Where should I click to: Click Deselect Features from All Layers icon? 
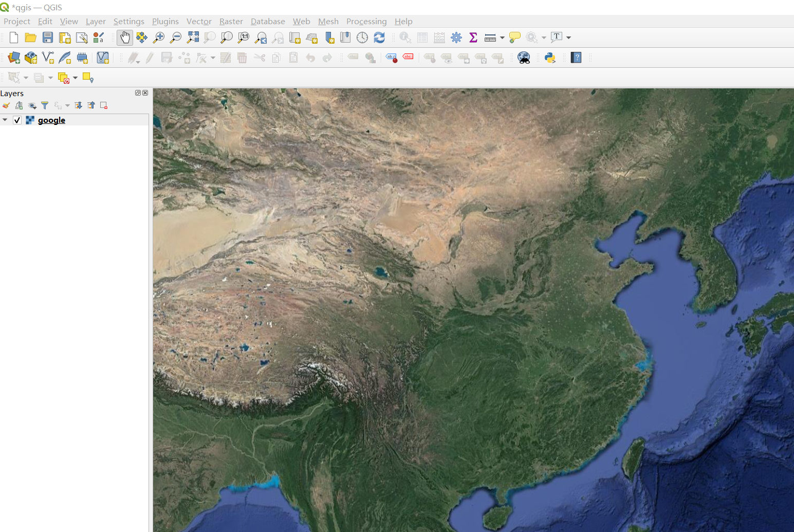tap(64, 78)
